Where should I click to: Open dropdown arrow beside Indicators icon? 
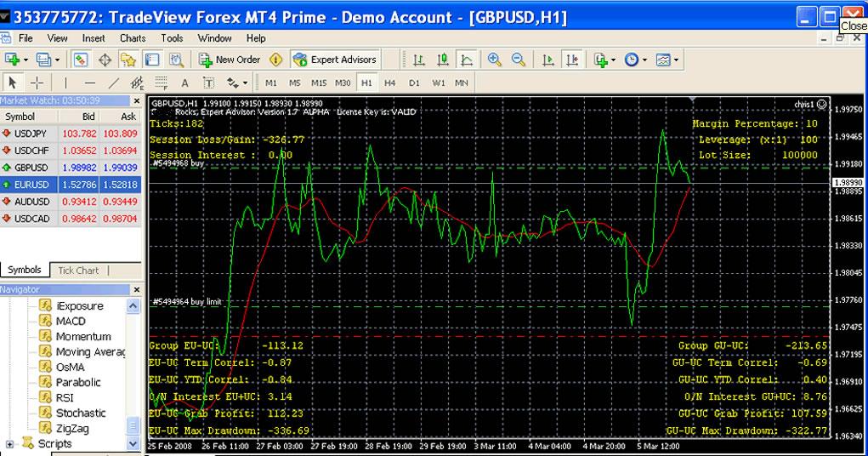coord(613,60)
